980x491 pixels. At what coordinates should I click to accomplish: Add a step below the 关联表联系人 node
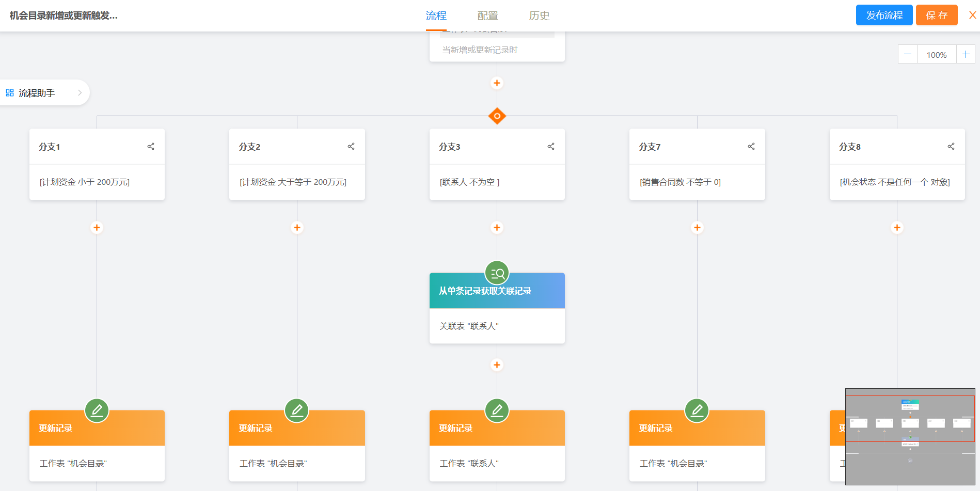point(497,365)
